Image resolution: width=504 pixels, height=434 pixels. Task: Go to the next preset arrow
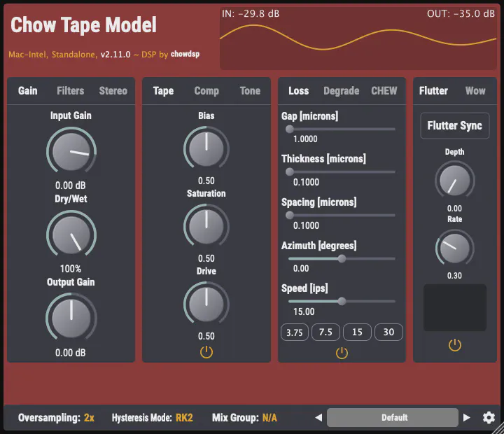pyautogui.click(x=467, y=418)
